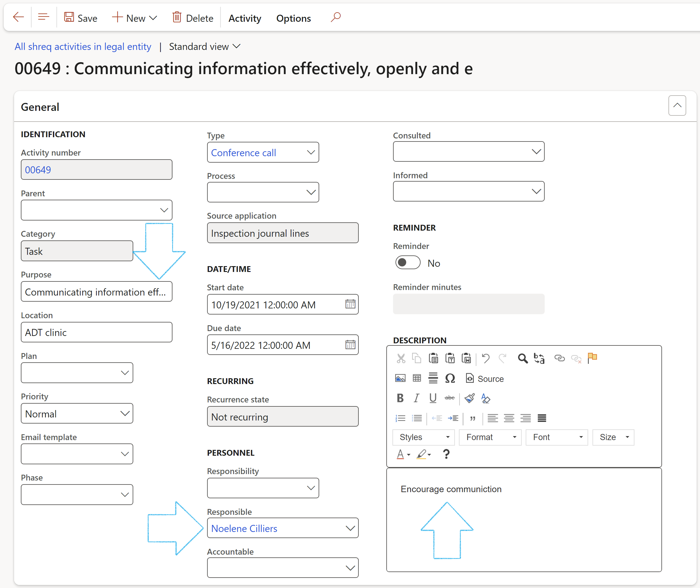Toggle Source view in editor
Image resolution: width=700 pixels, height=588 pixels.
tap(485, 378)
